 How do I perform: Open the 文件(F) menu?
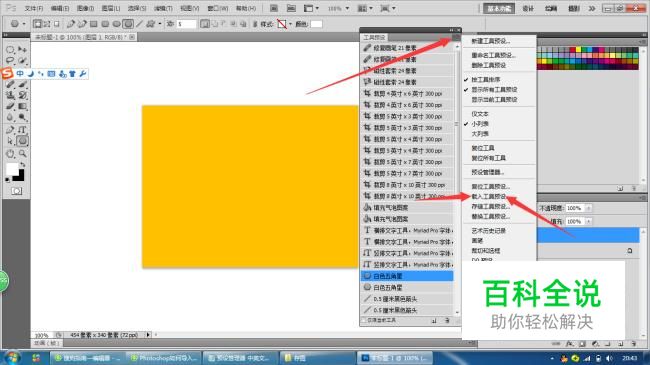(34, 8)
